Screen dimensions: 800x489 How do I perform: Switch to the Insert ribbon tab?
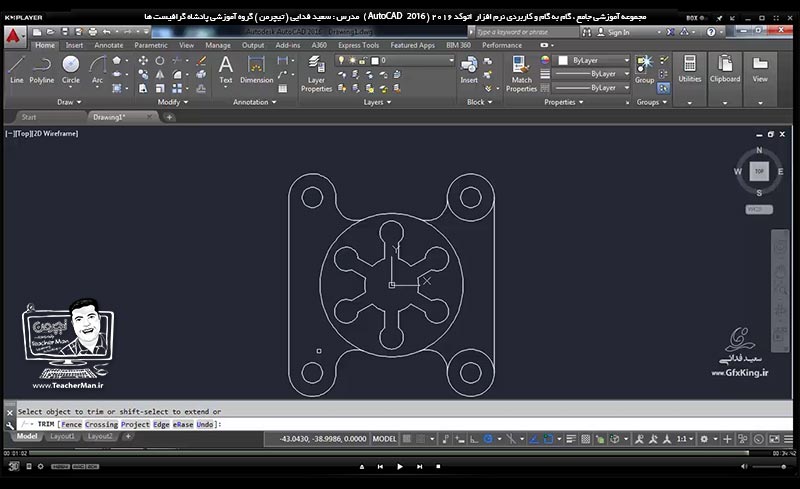74,45
